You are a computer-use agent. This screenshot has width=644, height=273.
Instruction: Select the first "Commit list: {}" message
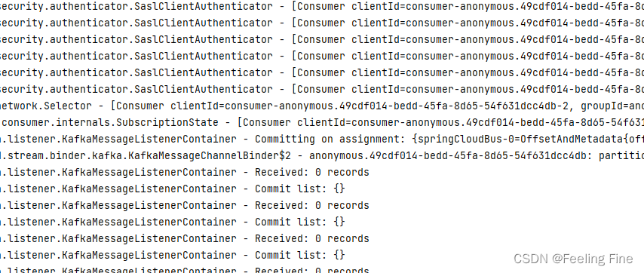click(300, 189)
